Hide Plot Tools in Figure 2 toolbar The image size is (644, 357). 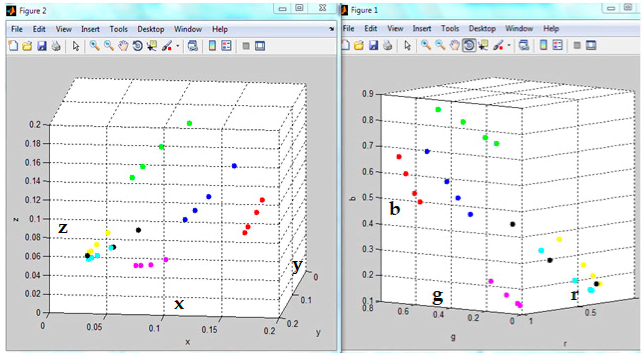[x=246, y=46]
